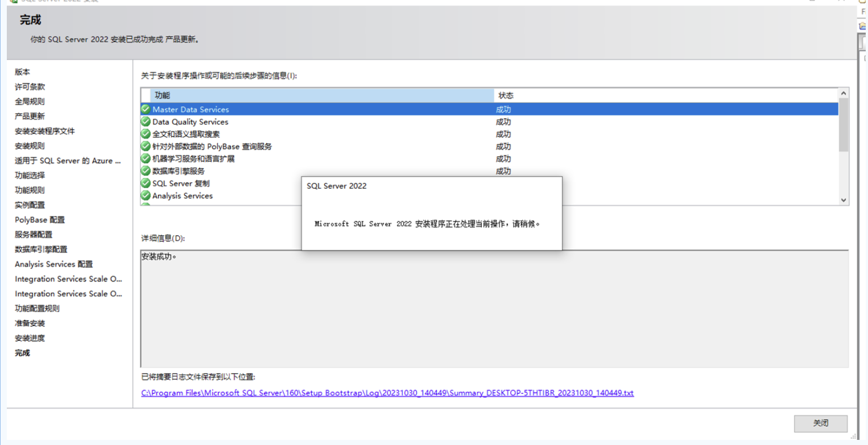The image size is (868, 445).
Task: Click the 产品更新 step in sidebar
Action: pyautogui.click(x=30, y=117)
